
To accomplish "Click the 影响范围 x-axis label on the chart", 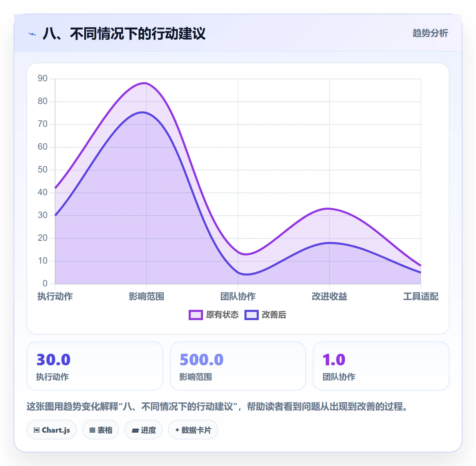I will [x=147, y=297].
